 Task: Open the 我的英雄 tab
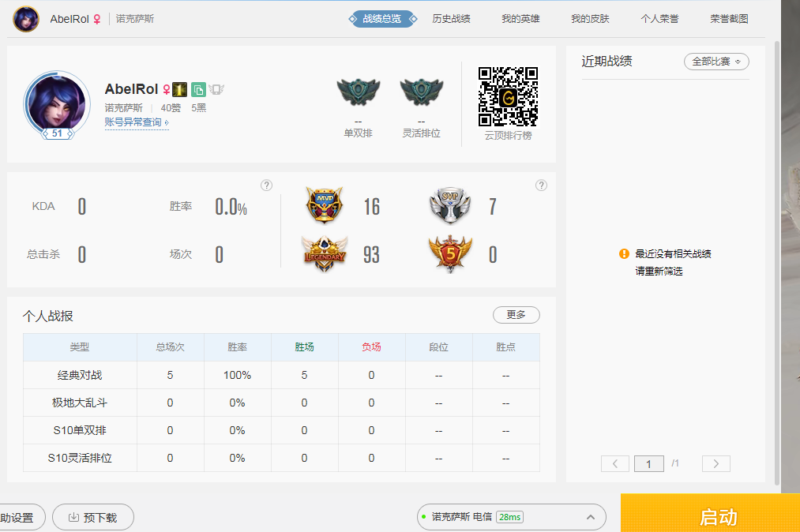click(x=520, y=19)
